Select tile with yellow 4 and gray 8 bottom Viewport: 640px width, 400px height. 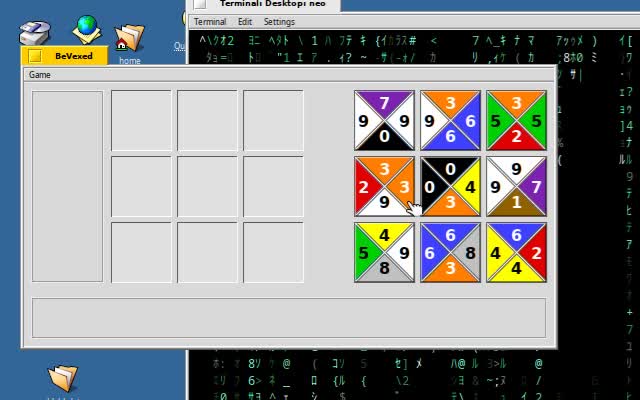pyautogui.click(x=384, y=252)
